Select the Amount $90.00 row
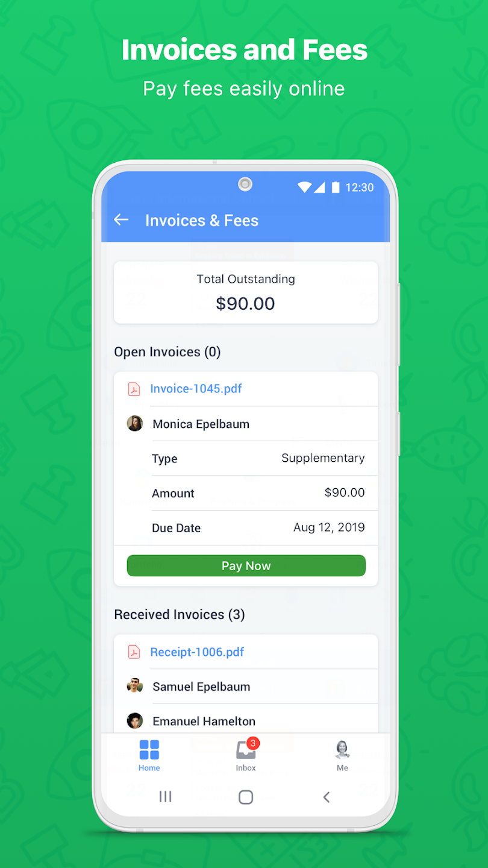The height and width of the screenshot is (868, 488). point(258,493)
